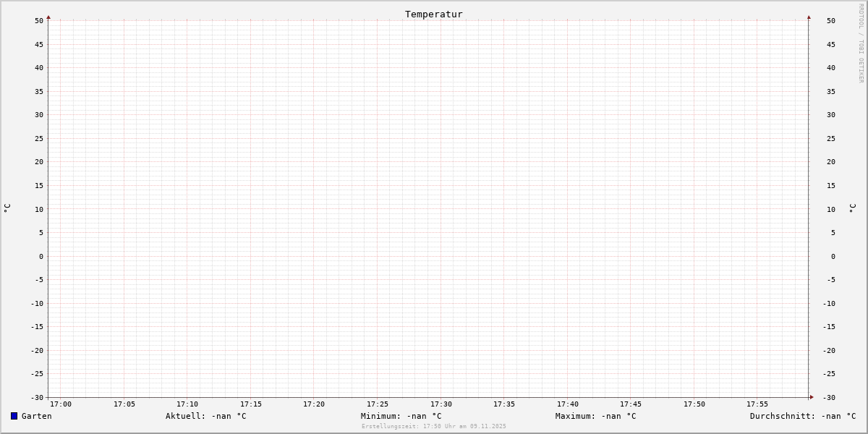
Task: Click the 0 label on the left axis
Action: point(41,256)
